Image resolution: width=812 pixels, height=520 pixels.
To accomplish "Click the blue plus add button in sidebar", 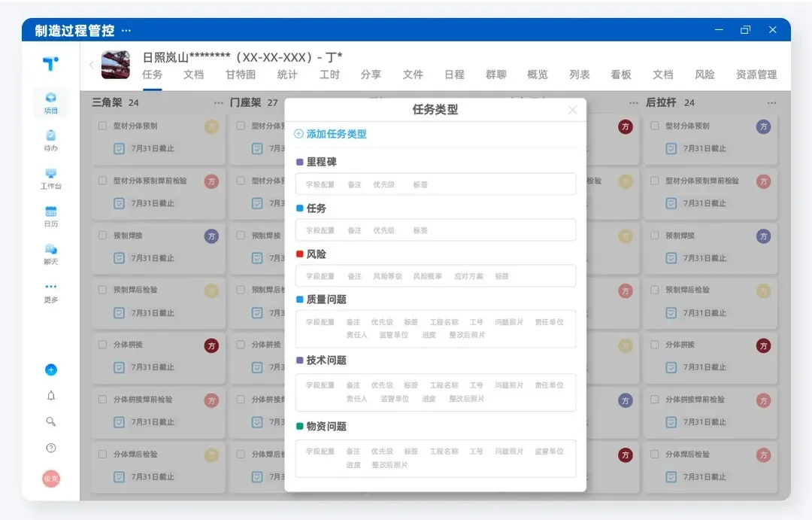I will (x=51, y=369).
